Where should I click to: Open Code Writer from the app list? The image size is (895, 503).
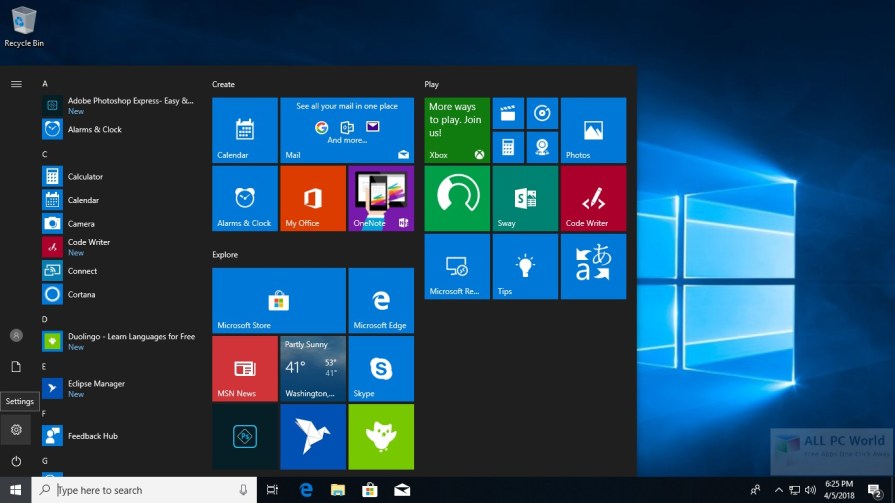tap(119, 247)
